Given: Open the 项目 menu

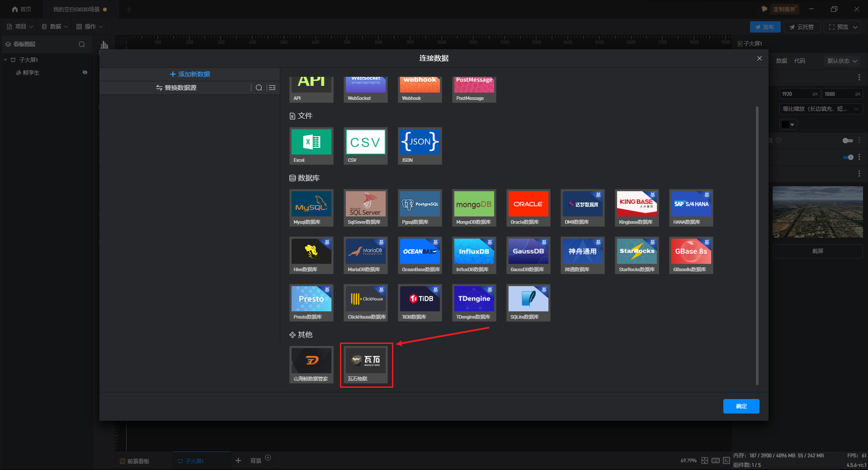Looking at the screenshot, I should tap(20, 27).
